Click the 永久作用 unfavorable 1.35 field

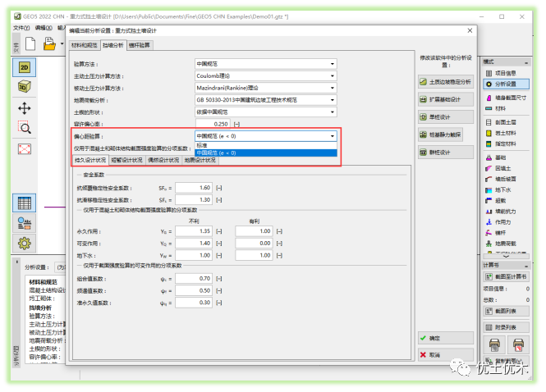pyautogui.click(x=194, y=231)
